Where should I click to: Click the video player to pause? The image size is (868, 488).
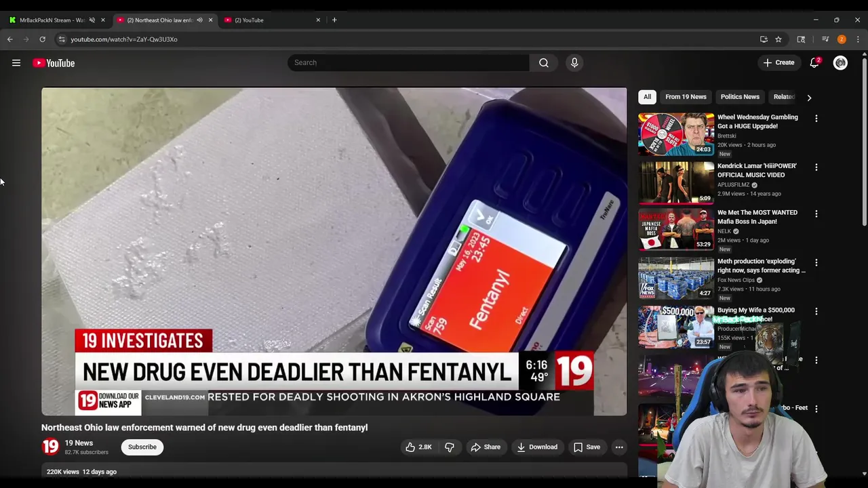tap(334, 251)
